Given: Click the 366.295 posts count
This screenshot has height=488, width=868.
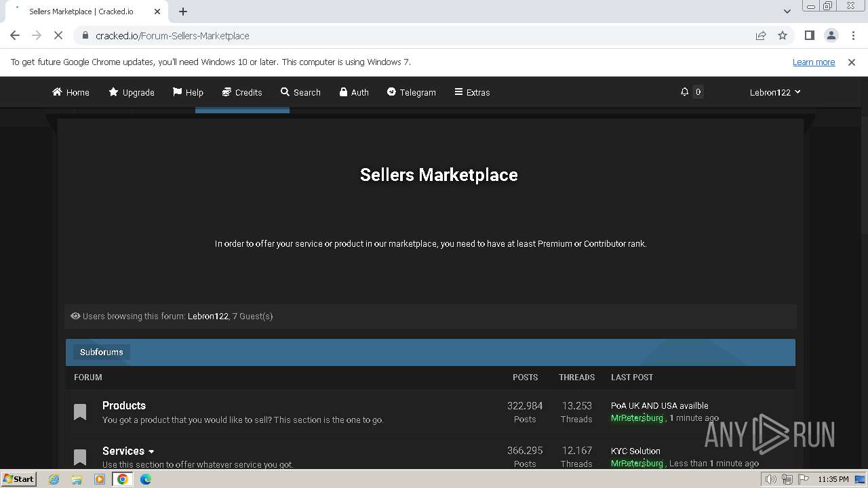Looking at the screenshot, I should (x=525, y=450).
